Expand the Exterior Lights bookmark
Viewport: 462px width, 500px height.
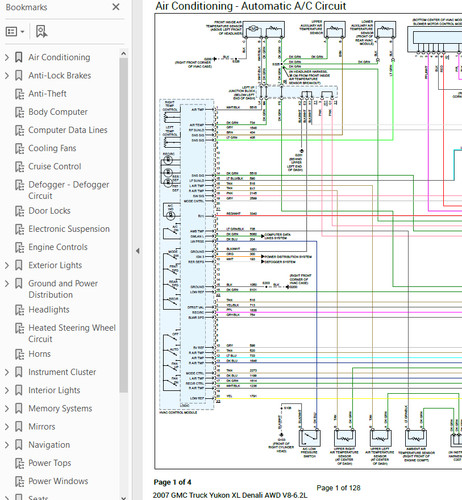click(7, 265)
